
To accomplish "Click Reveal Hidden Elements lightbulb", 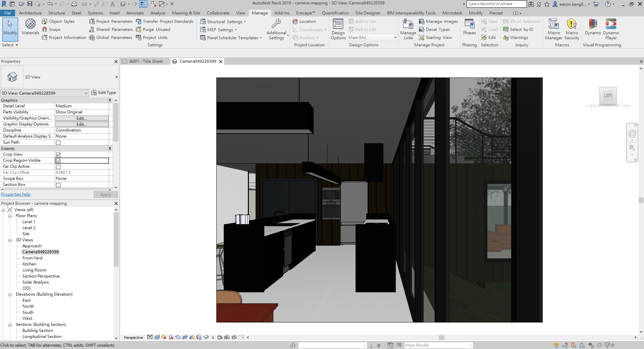I will point(213,338).
